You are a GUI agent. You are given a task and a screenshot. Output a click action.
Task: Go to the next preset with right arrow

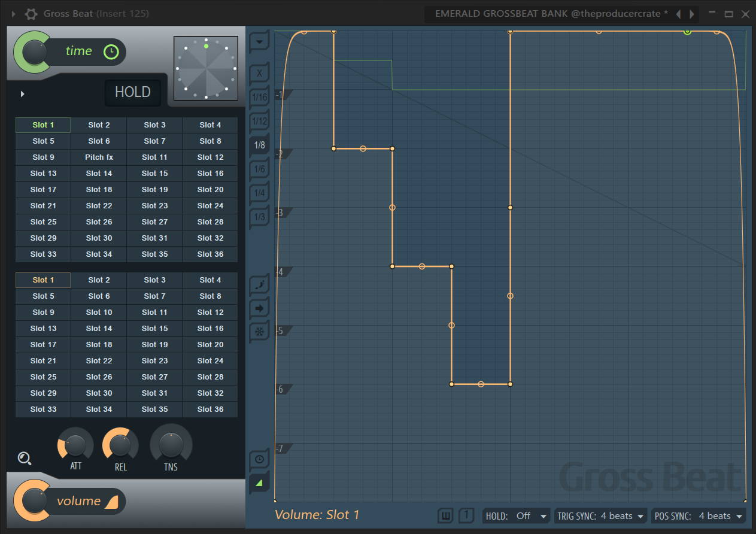coord(692,14)
